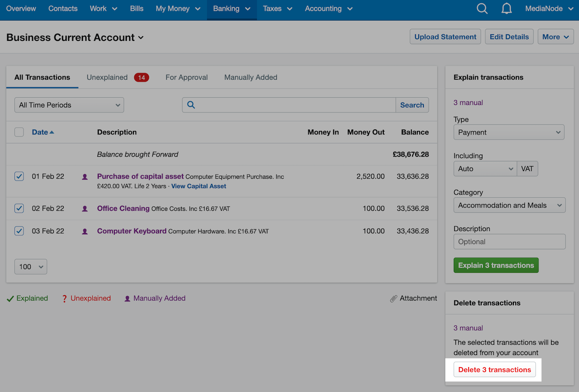
Task: Click the Delete 3 transactions button
Action: tap(494, 370)
